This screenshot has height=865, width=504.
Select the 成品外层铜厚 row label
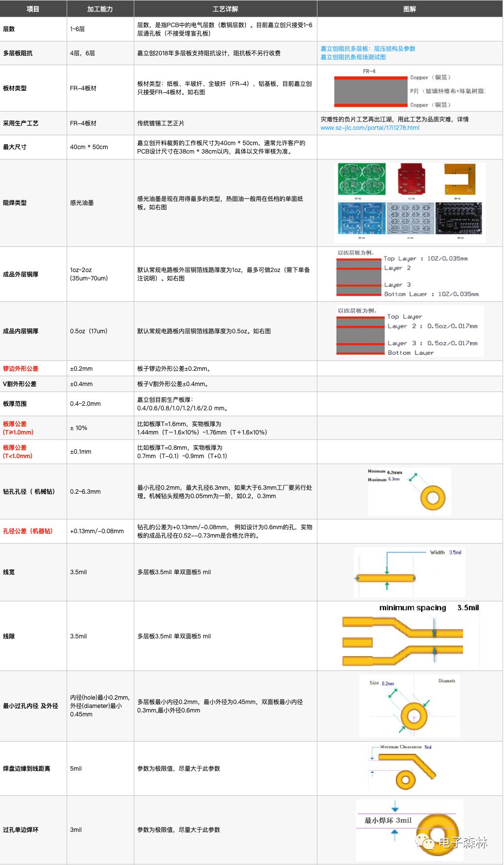[x=21, y=275]
